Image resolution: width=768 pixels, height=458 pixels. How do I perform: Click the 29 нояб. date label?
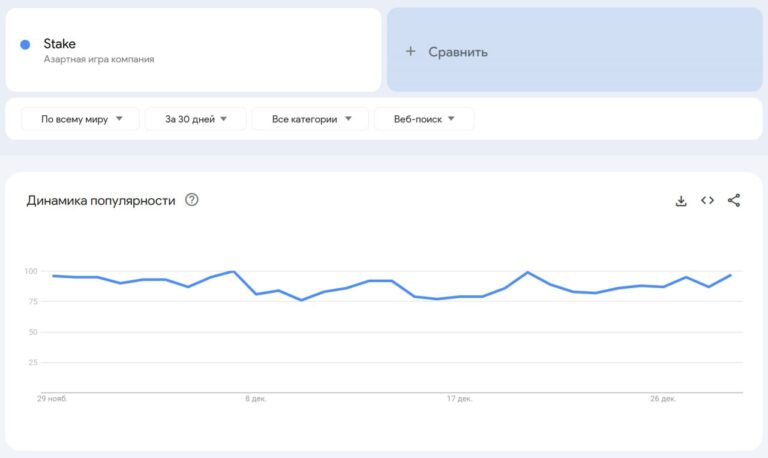53,398
